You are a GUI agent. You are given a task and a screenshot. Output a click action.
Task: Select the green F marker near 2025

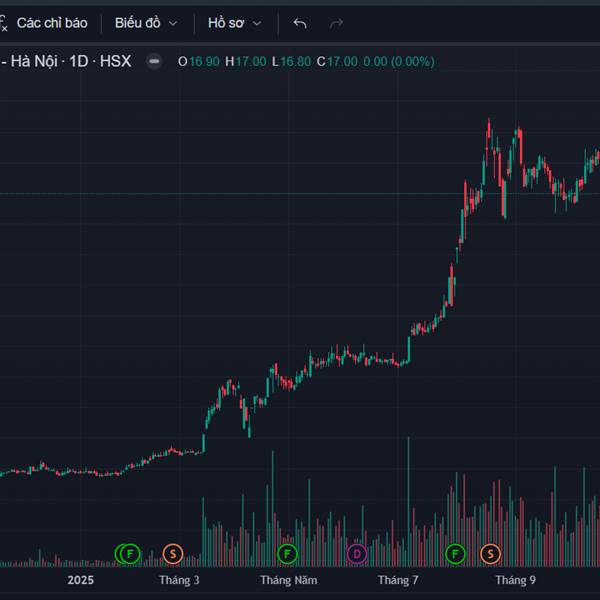tap(130, 553)
